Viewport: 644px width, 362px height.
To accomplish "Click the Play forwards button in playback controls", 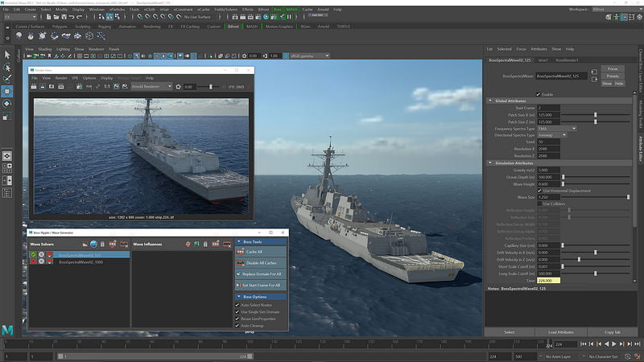I will [x=614, y=344].
